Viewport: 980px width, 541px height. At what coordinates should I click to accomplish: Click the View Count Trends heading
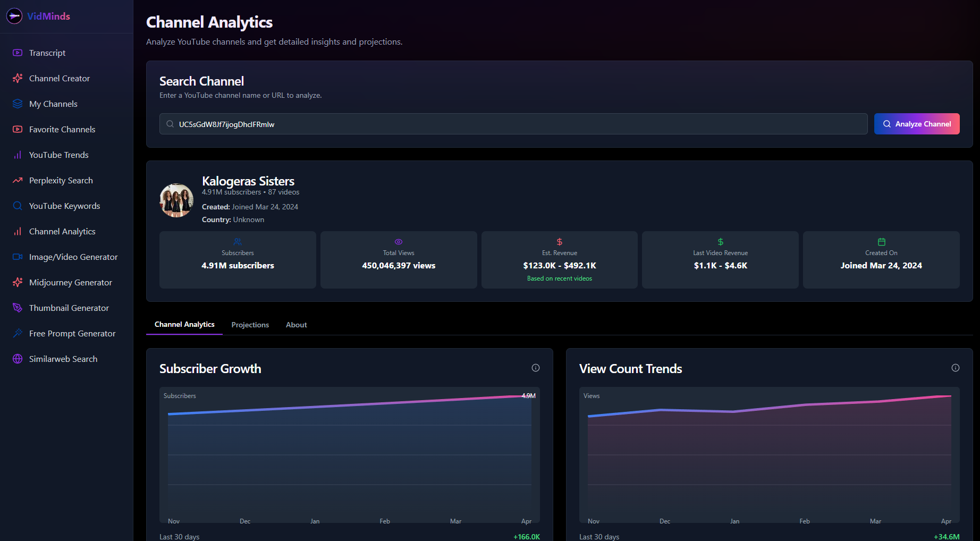tap(631, 368)
